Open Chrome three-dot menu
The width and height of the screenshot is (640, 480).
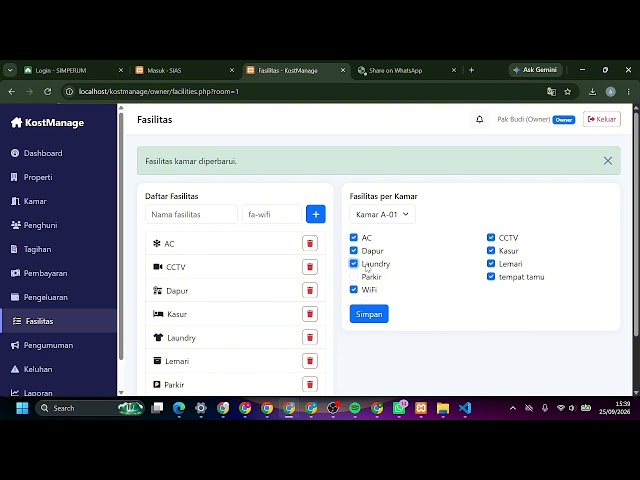pyautogui.click(x=629, y=91)
